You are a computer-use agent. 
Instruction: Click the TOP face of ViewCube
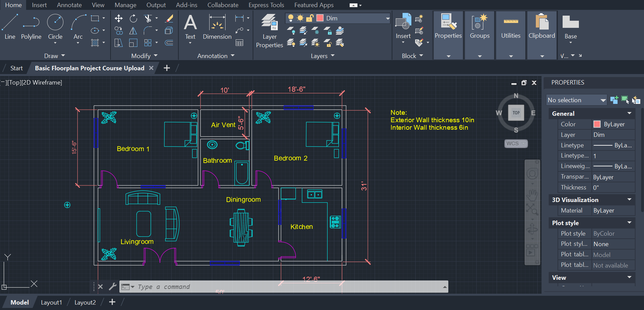point(516,113)
